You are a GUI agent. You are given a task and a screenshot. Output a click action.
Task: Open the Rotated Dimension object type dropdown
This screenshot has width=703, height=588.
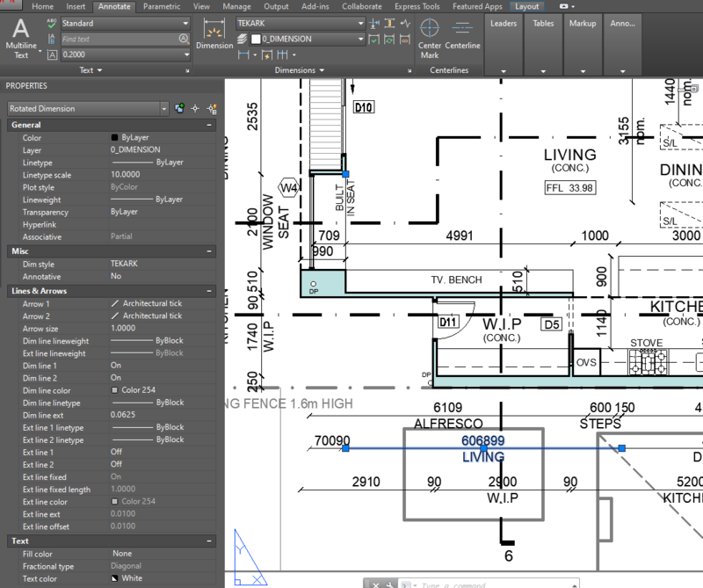164,109
